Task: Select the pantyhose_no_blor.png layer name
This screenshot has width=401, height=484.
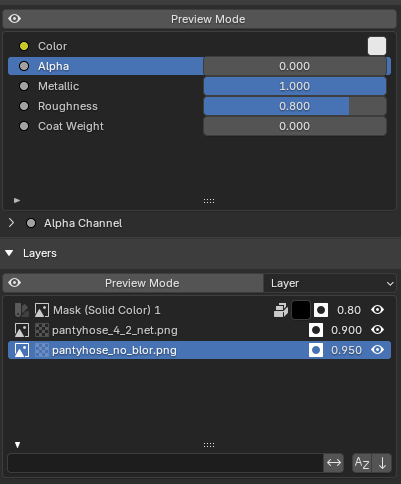Action: 114,350
